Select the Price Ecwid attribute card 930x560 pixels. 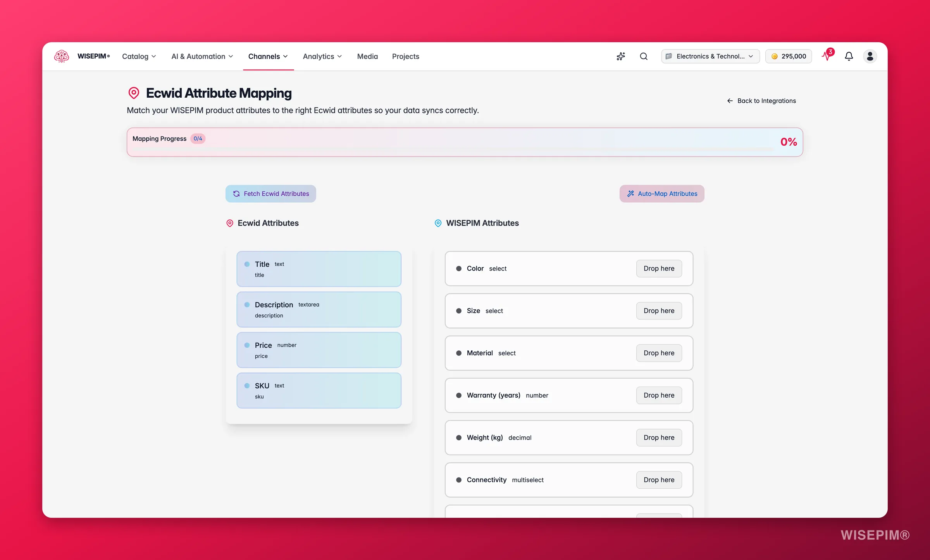[x=319, y=350]
